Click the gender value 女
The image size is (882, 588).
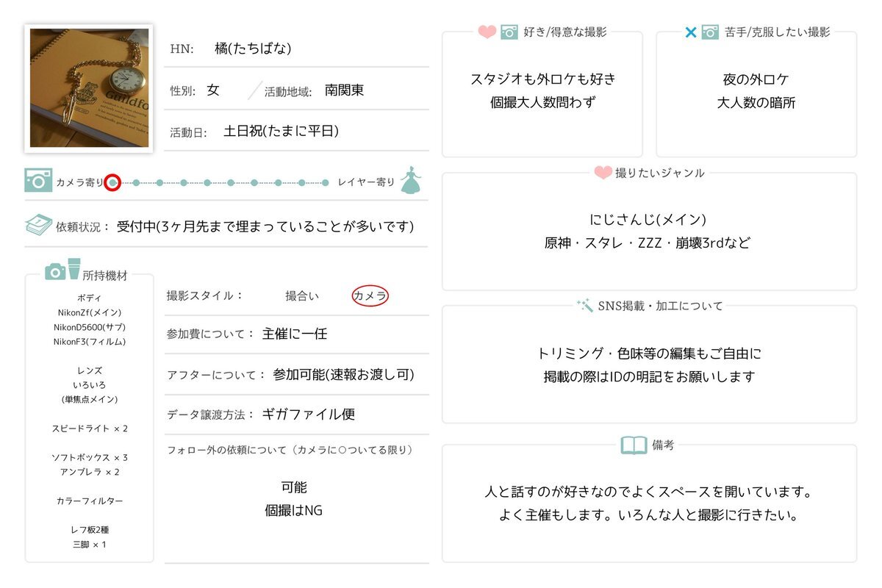pyautogui.click(x=213, y=90)
